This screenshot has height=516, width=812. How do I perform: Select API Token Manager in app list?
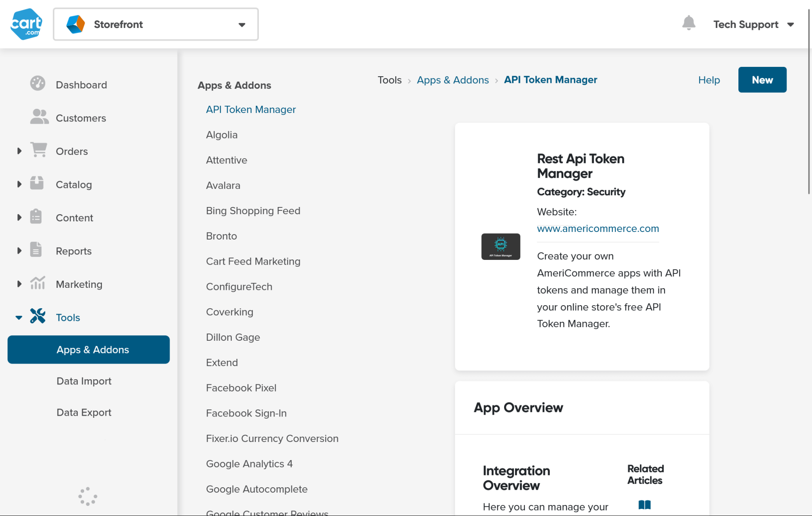(x=251, y=110)
